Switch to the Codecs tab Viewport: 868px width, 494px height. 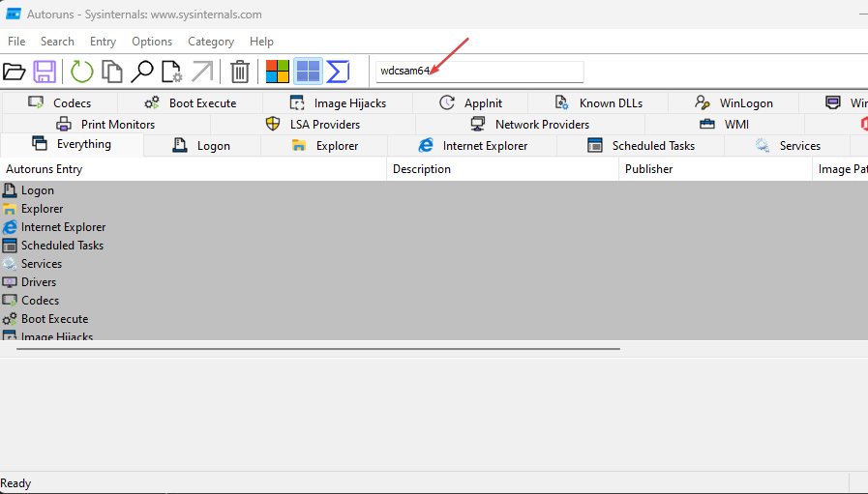(x=60, y=102)
